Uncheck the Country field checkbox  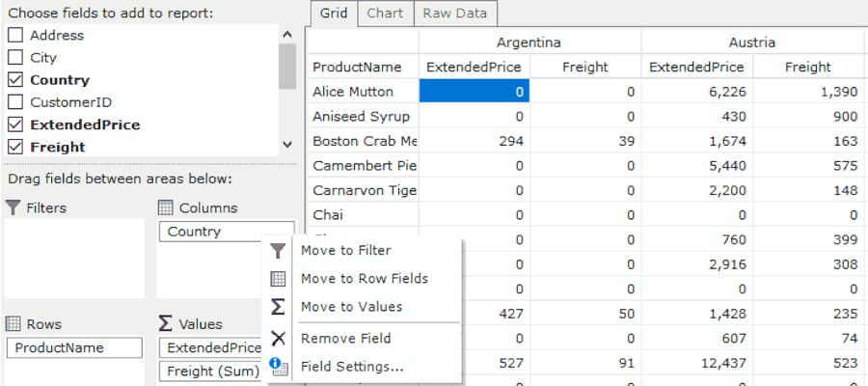tap(15, 80)
